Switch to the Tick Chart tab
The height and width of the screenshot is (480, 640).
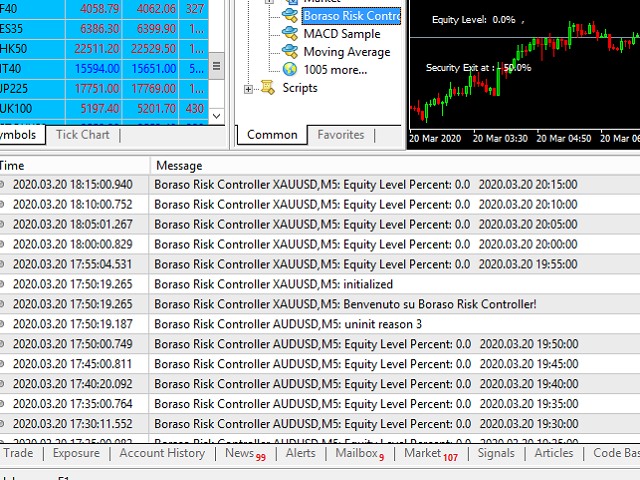click(82, 135)
